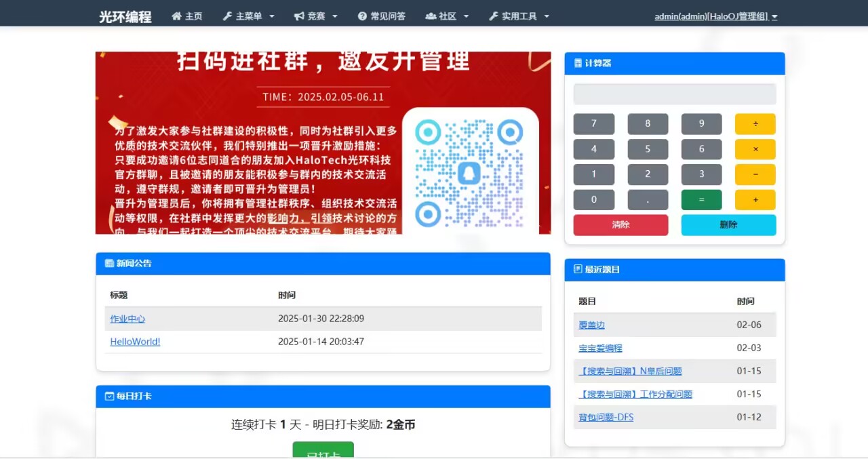
Task: Open the 竞赛 dropdown menu
Action: pos(316,16)
